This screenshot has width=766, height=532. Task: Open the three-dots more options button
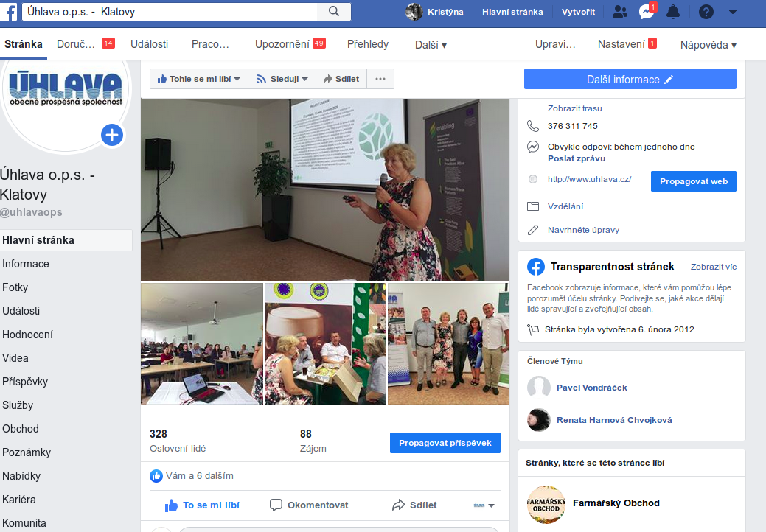[380, 79]
